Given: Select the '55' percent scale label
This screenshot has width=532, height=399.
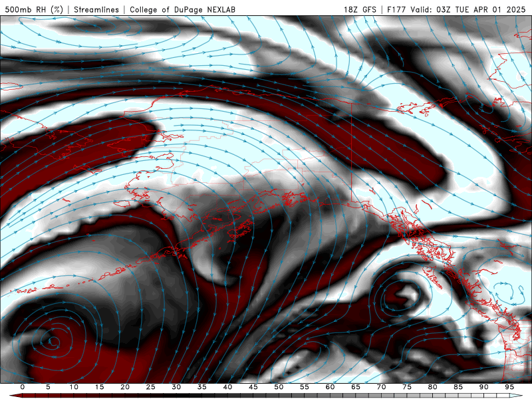Looking at the screenshot, I should [x=305, y=387].
